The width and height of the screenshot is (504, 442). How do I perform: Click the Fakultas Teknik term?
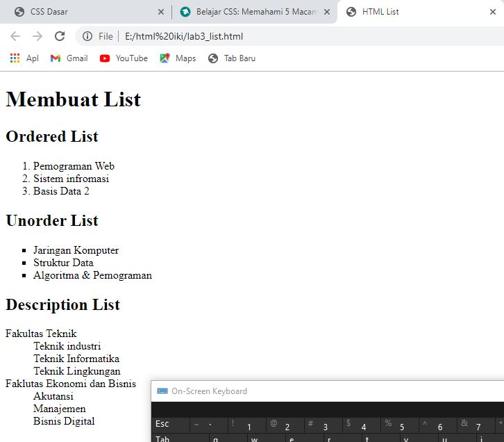coord(41,334)
